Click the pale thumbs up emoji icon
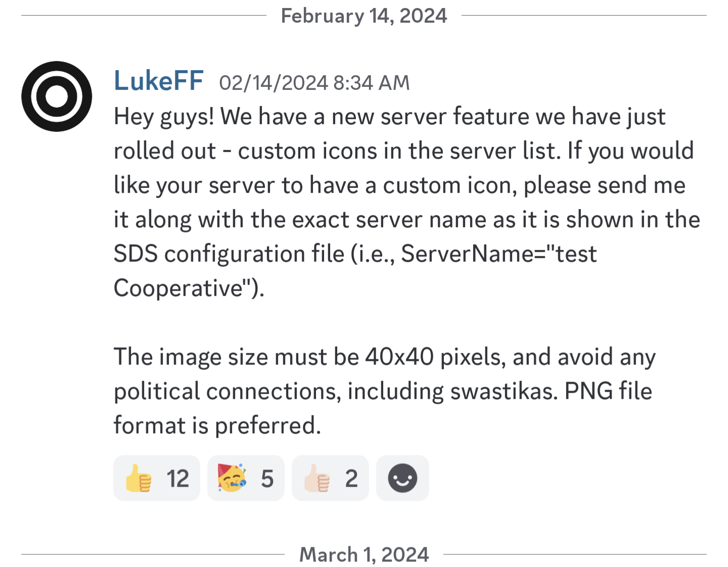Viewport: 728px width, 567px height. 317,478
